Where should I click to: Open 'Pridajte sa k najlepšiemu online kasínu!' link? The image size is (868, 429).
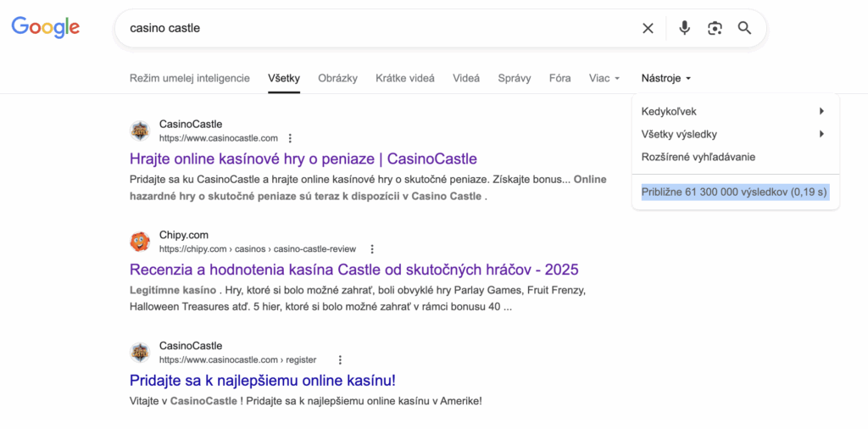click(x=262, y=380)
